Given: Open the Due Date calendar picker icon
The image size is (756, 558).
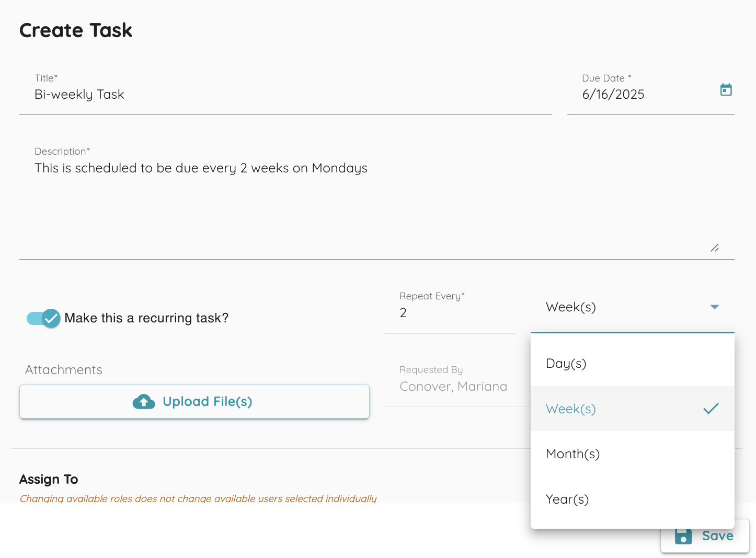Looking at the screenshot, I should pos(726,90).
